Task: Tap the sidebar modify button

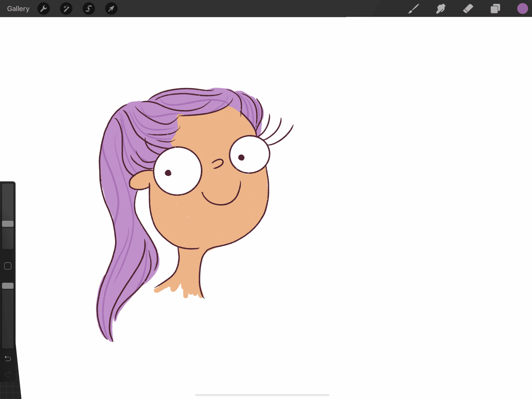Action: (7, 266)
